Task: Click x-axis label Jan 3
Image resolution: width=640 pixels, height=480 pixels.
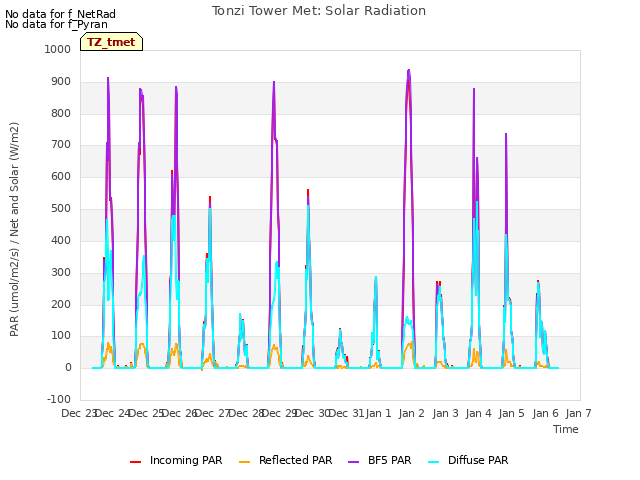Action: [445, 413]
